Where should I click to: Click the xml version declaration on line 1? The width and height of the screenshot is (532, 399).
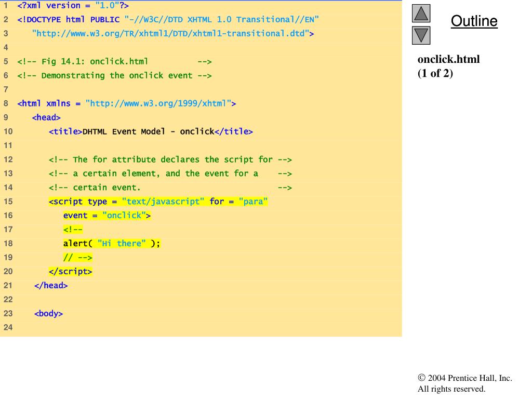click(x=73, y=5)
